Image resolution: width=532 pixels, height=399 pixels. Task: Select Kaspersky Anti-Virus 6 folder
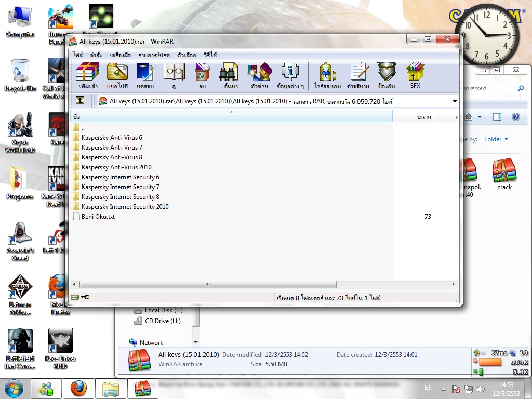pyautogui.click(x=107, y=137)
